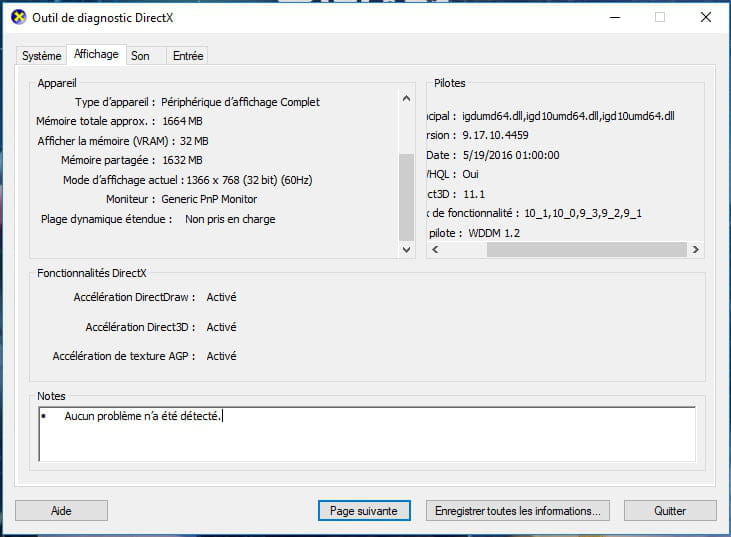731x537 pixels.
Task: Click driver version '9.17.10.4459'
Action: coord(495,136)
